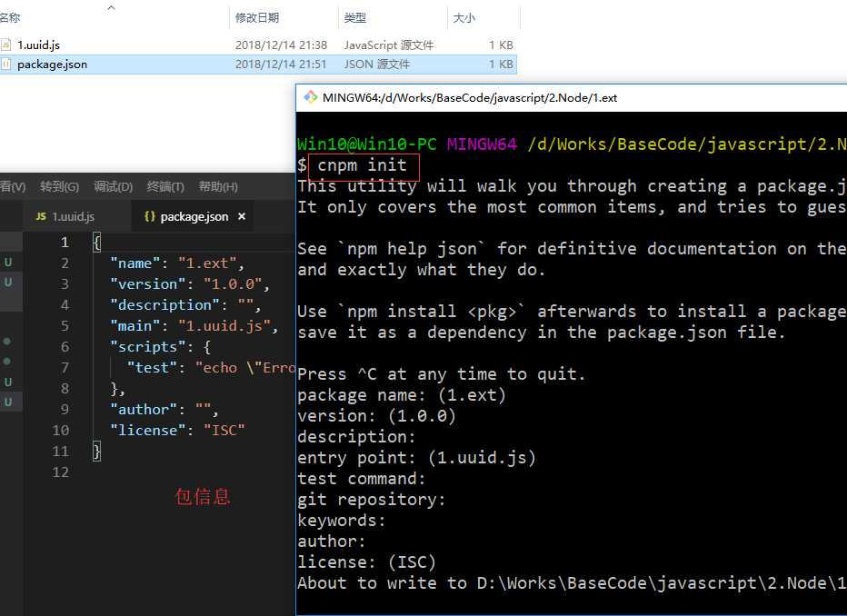This screenshot has width=847, height=616.
Task: Click line number 6 in the editor gutter
Action: tap(65, 346)
